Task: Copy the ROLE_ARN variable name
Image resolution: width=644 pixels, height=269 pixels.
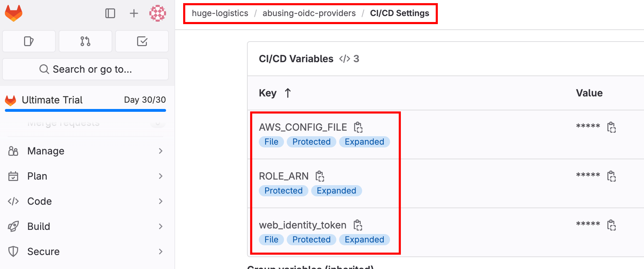Action: point(320,176)
